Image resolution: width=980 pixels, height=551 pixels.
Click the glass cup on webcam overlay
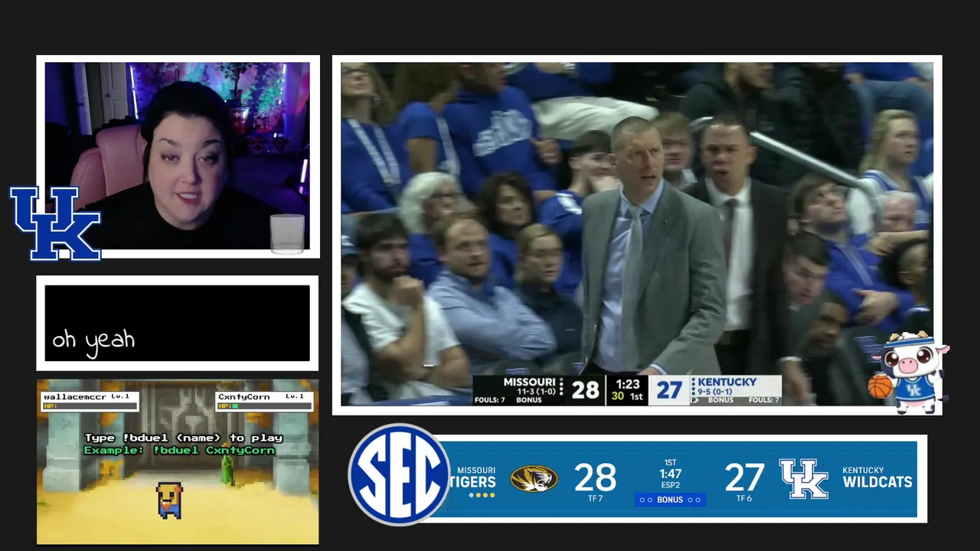(287, 234)
